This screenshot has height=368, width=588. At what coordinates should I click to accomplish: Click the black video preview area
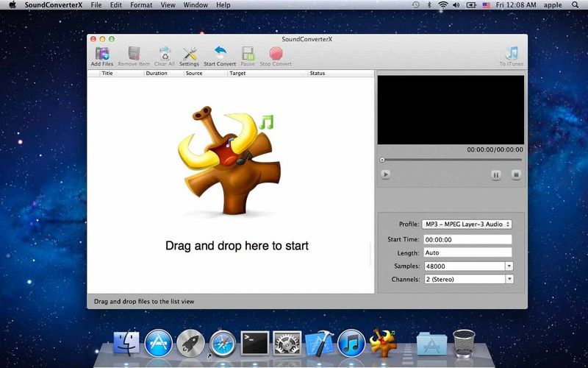tap(451, 110)
